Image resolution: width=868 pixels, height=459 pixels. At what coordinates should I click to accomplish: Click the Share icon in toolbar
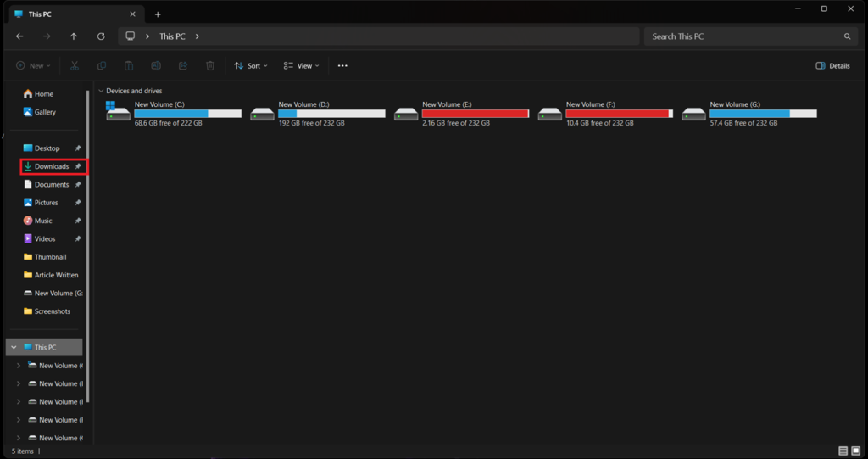click(x=183, y=66)
